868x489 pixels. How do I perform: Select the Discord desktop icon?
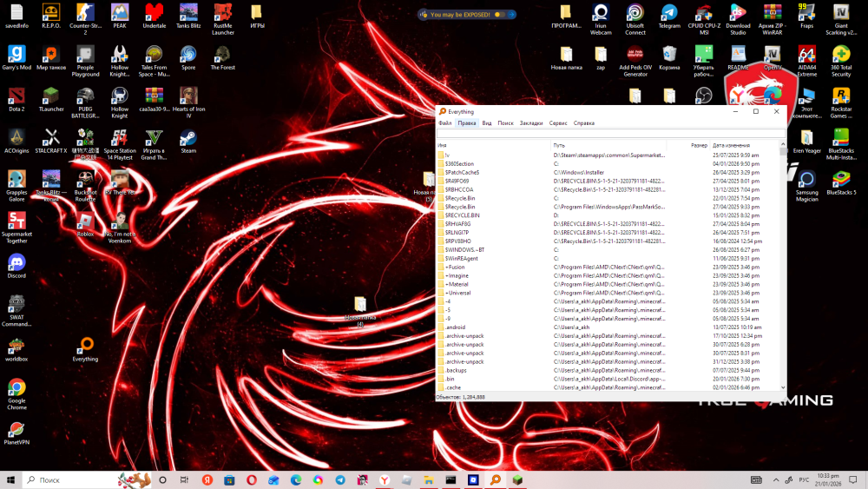16,267
